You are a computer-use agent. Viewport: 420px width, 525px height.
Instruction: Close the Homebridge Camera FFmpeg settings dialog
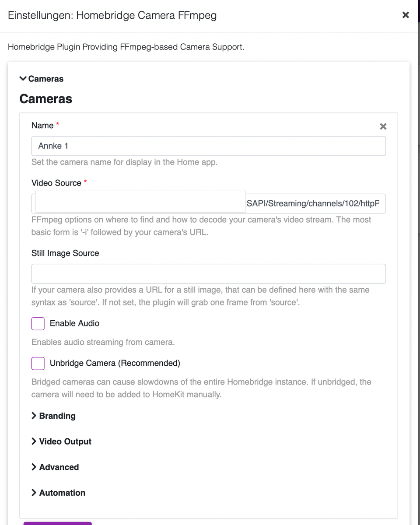pos(406,15)
